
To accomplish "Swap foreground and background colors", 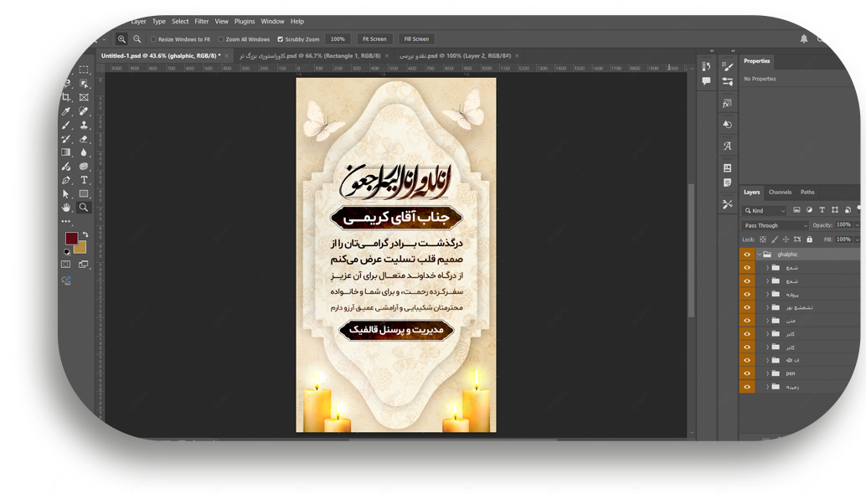I will tap(85, 236).
